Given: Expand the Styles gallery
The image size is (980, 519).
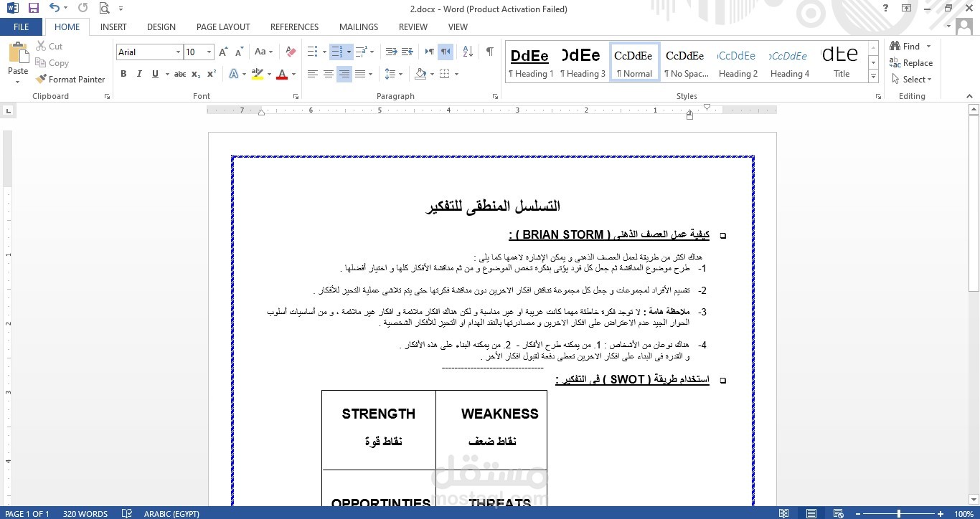Looking at the screenshot, I should pyautogui.click(x=873, y=76).
